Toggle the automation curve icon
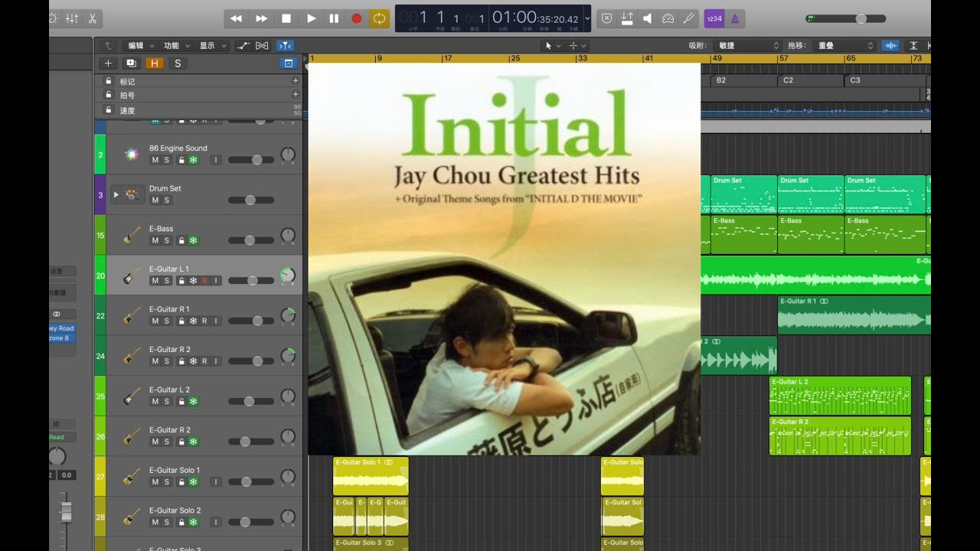The width and height of the screenshot is (980, 551). pyautogui.click(x=243, y=46)
